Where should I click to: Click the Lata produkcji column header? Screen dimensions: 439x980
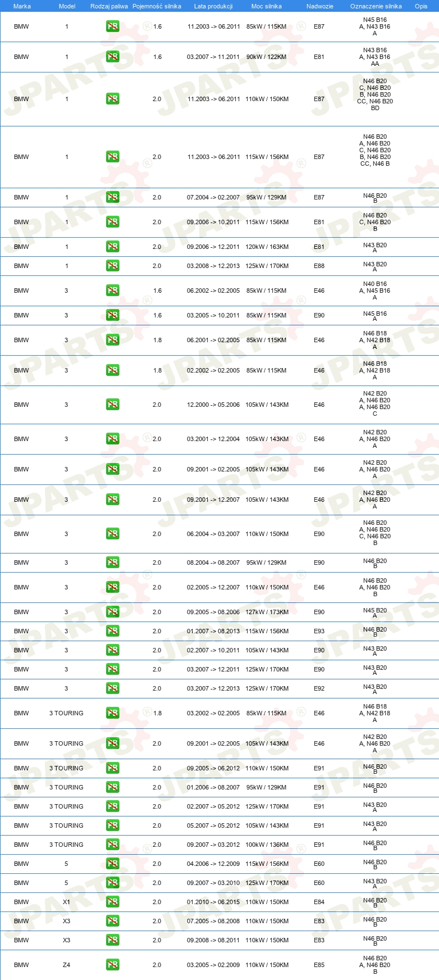[x=213, y=6]
